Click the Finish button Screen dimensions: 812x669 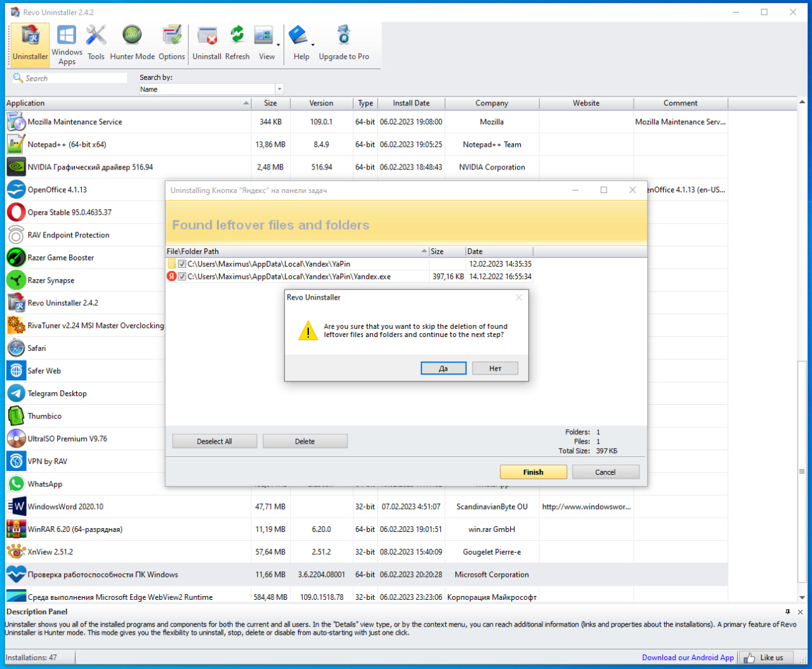click(534, 472)
